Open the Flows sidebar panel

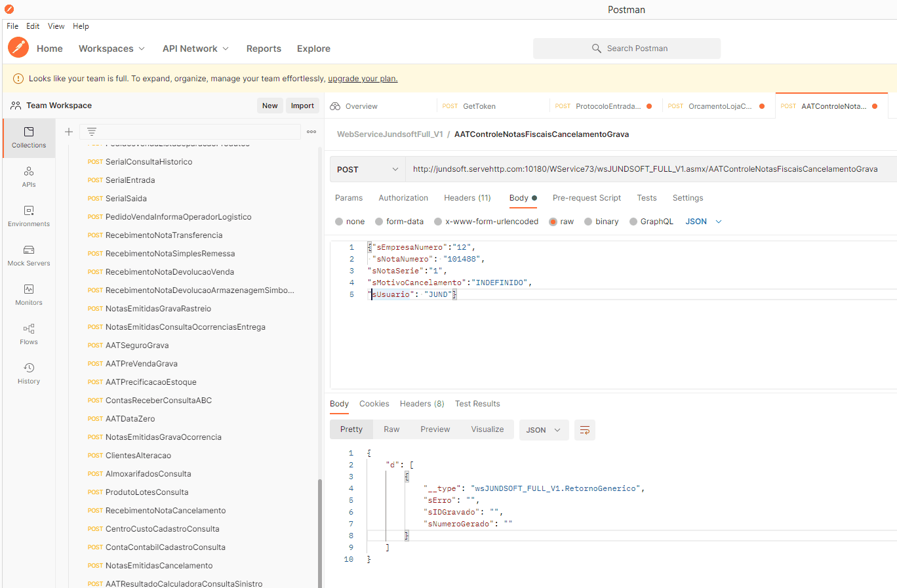(29, 334)
